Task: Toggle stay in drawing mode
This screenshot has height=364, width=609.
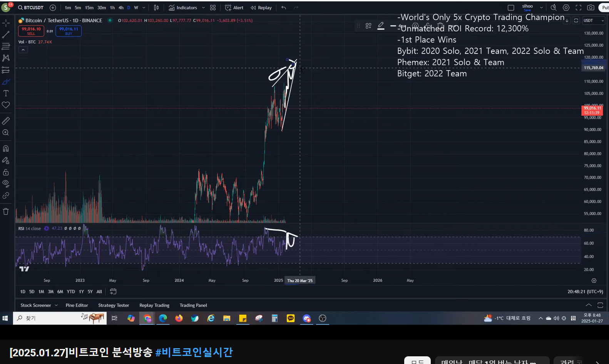Action: coord(6,160)
